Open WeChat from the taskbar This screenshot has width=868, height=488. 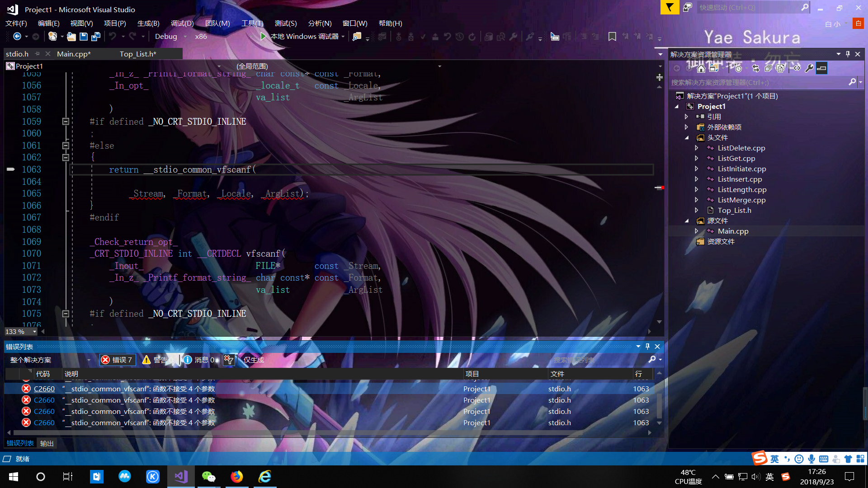click(208, 476)
